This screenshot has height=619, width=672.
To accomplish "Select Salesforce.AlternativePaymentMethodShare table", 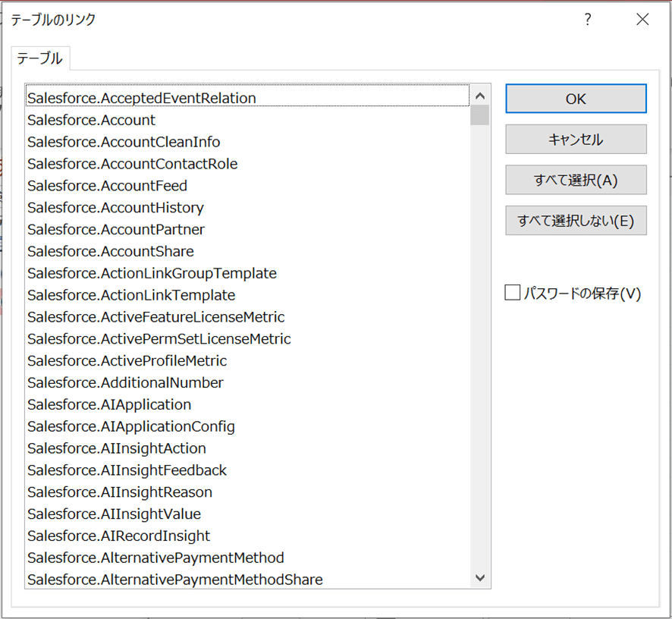I will coord(248,579).
